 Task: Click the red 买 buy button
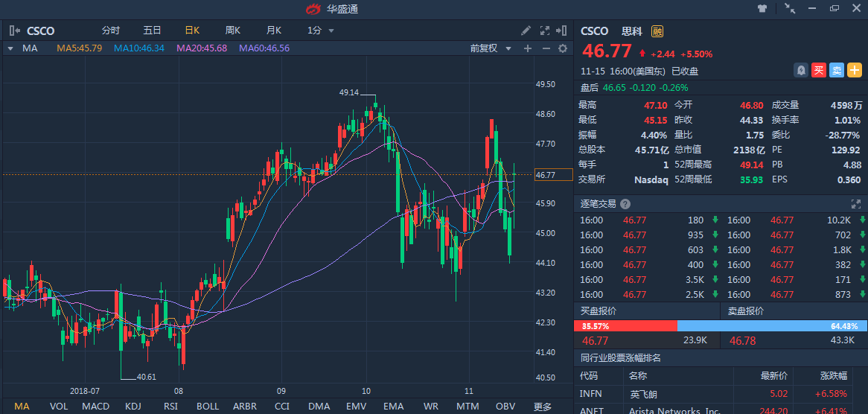[819, 70]
